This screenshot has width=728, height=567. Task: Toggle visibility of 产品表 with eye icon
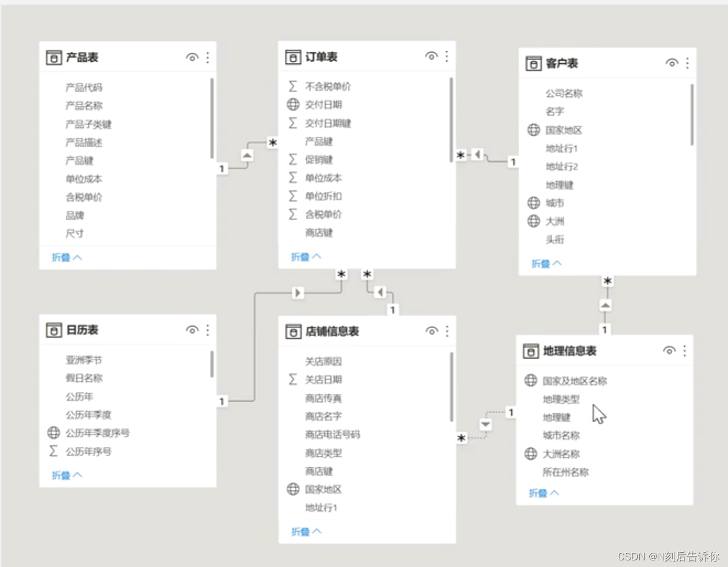pyautogui.click(x=192, y=57)
